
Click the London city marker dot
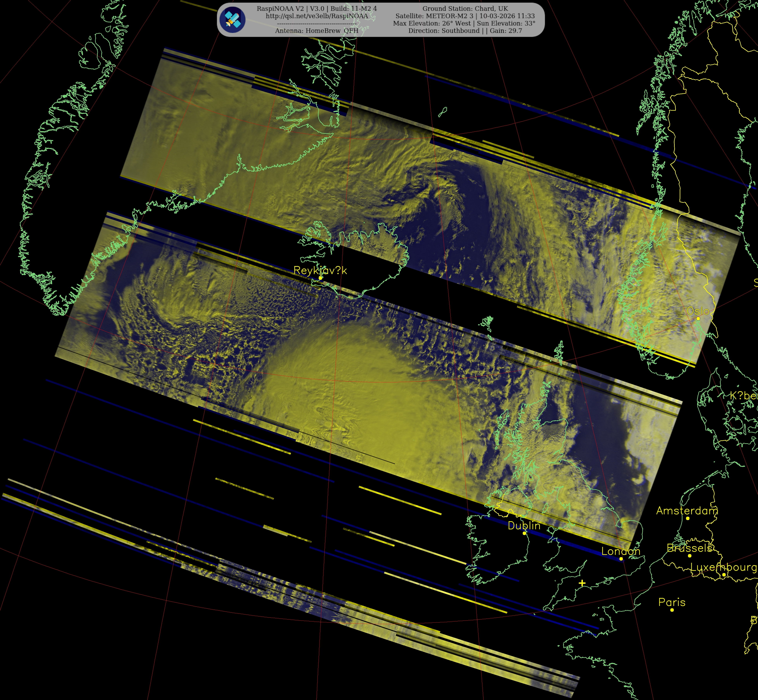pos(621,559)
